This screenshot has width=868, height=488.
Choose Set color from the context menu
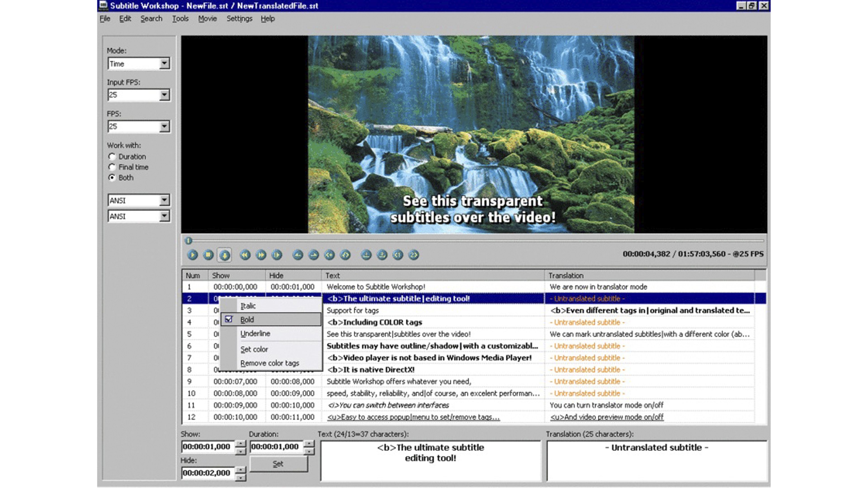[x=271, y=349]
